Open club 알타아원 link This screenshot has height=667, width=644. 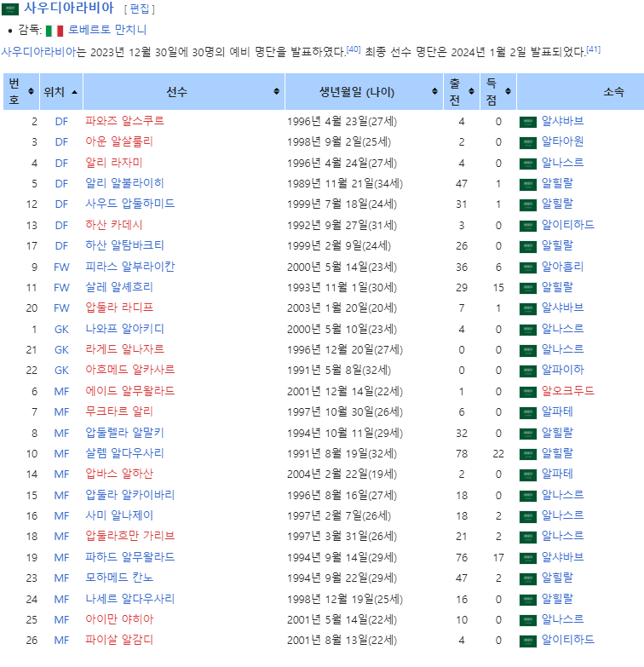point(562,141)
